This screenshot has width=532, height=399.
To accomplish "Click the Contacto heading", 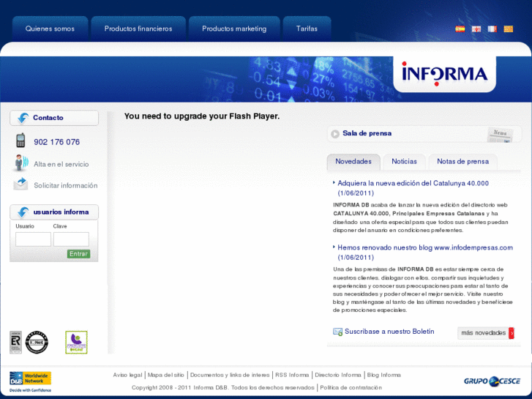I will 48,117.
